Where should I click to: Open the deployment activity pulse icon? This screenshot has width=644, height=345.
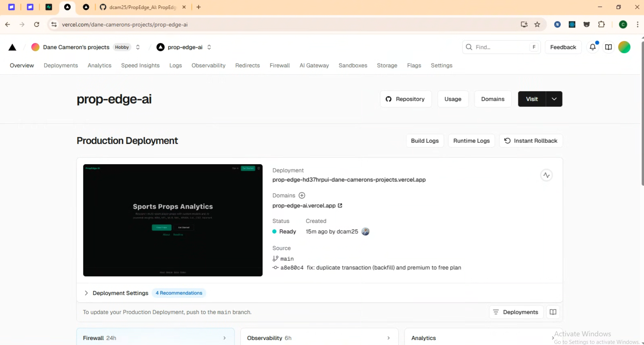point(546,175)
